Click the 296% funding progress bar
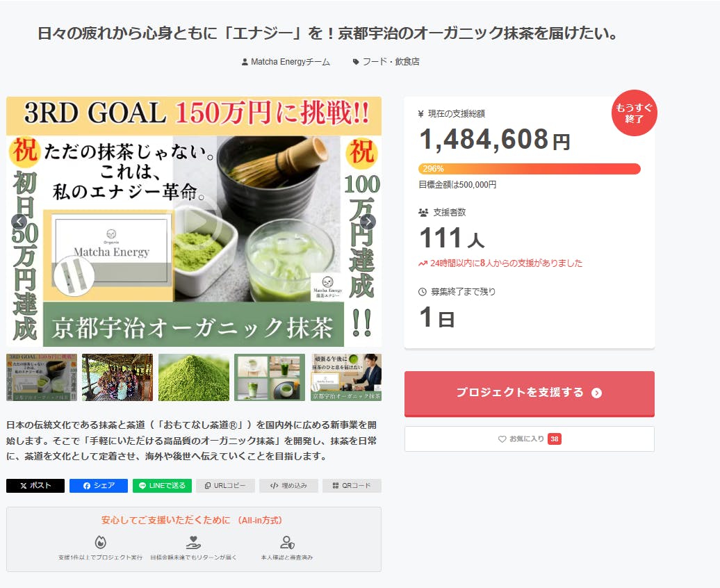Viewport: 720px width, 588px height. pyautogui.click(x=529, y=169)
